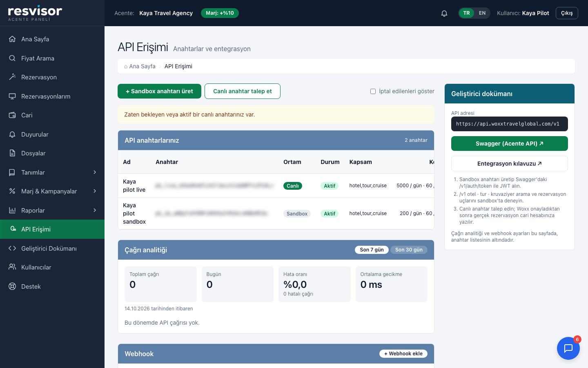Image resolution: width=588 pixels, height=368 pixels.
Task: Click Ana Sayfa breadcrumb link
Action: coord(140,66)
